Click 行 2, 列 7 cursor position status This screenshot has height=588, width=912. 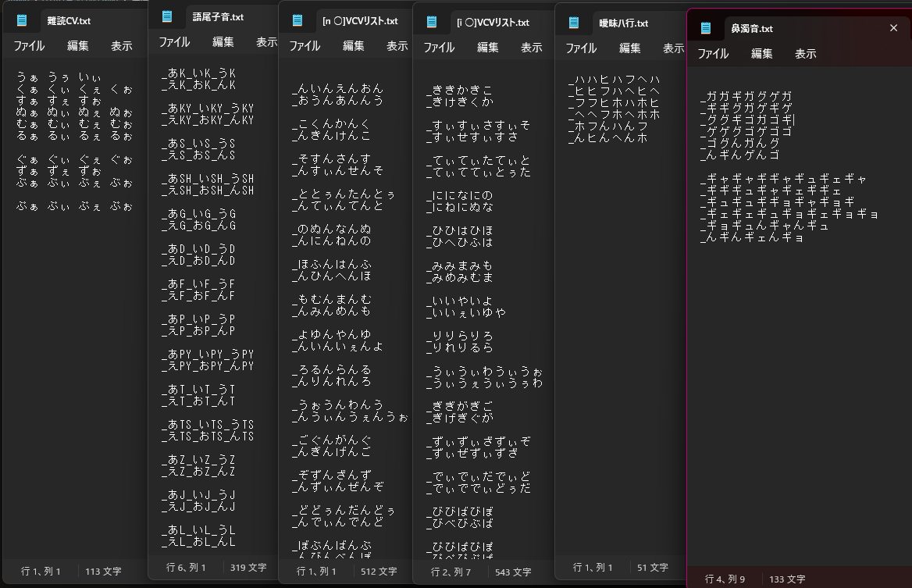(451, 572)
